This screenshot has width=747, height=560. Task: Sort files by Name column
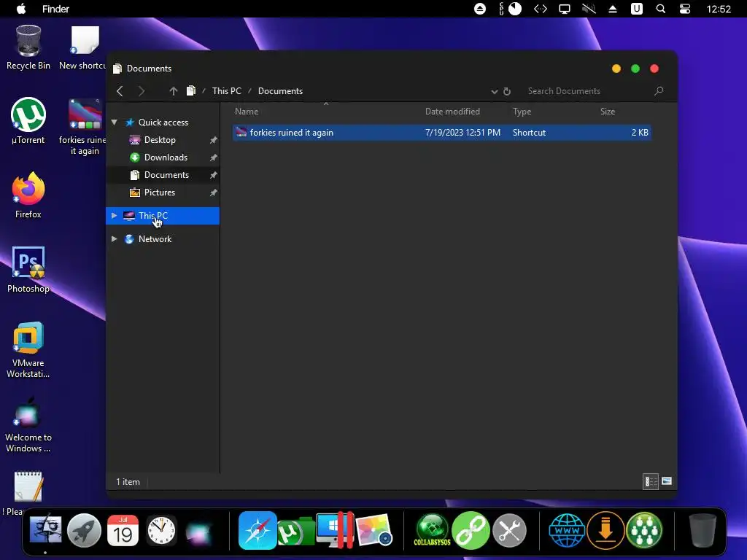(247, 112)
